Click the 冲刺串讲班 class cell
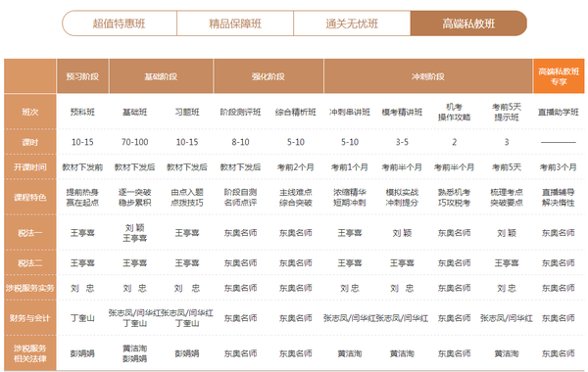The width and height of the screenshot is (588, 372). (x=350, y=112)
